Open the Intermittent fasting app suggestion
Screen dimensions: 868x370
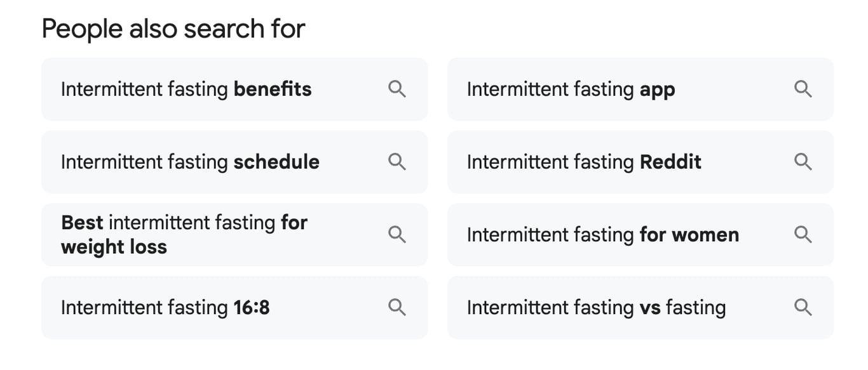click(569, 89)
